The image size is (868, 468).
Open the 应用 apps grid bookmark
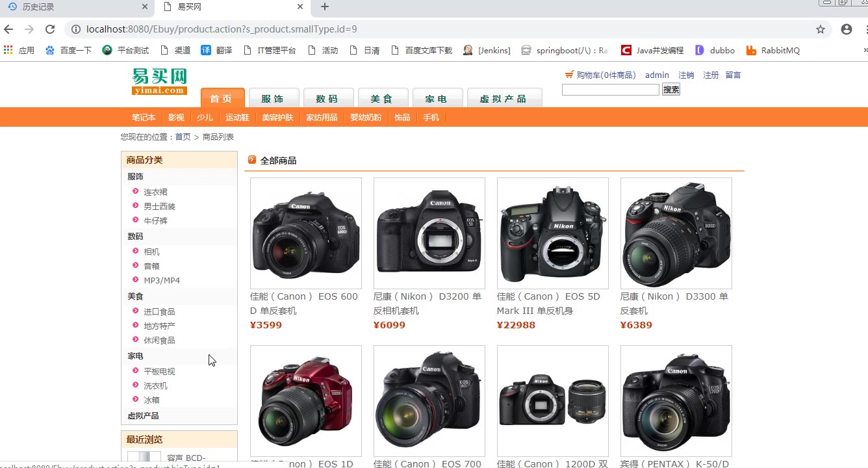(x=19, y=50)
